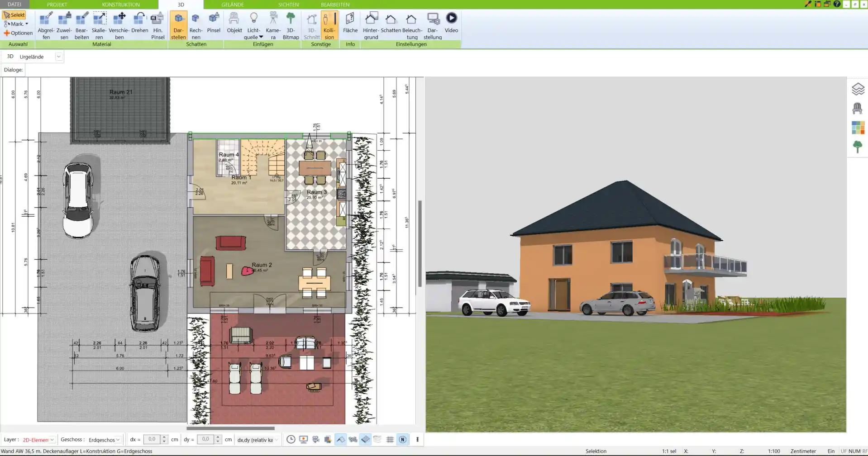868x456 pixels.
Task: Click the clock icon in bottom toolbar
Action: (291, 439)
